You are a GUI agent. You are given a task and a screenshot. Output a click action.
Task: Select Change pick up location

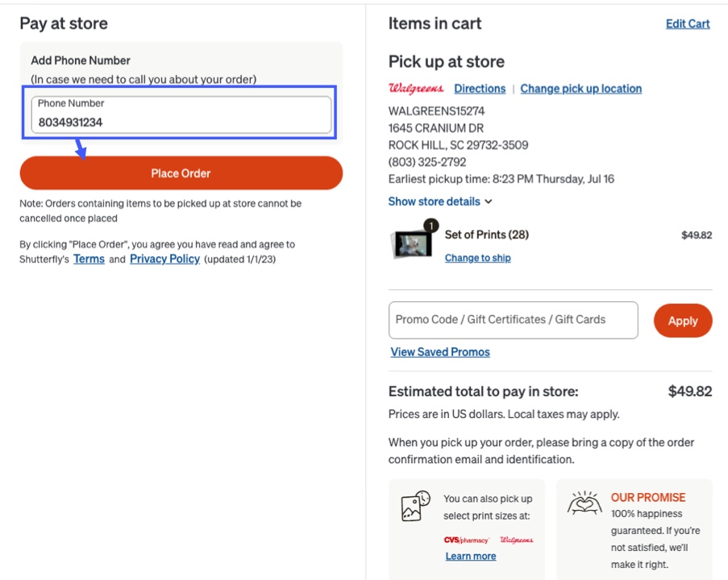tap(580, 89)
